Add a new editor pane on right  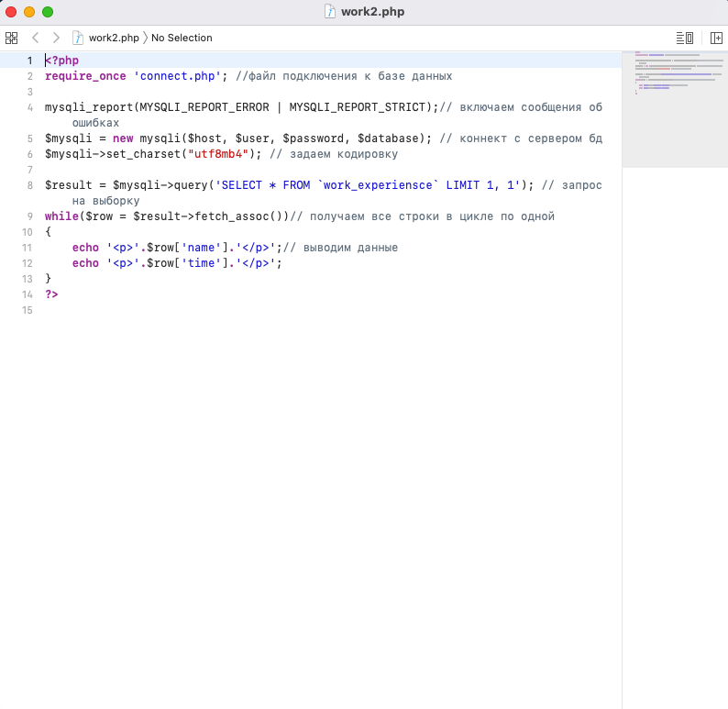(716, 38)
